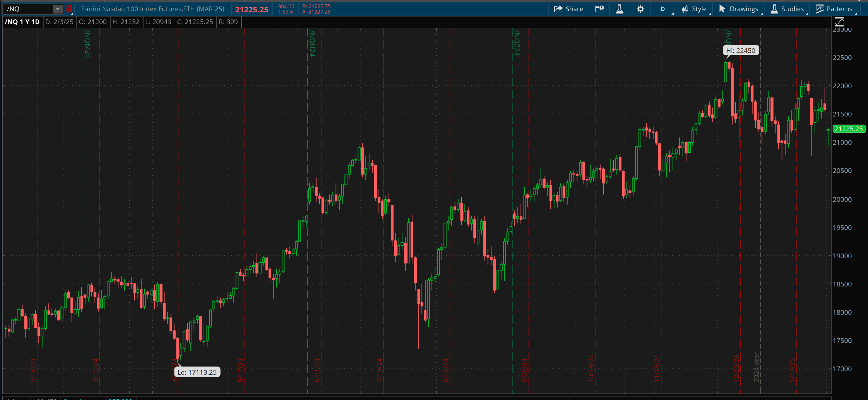Click the 9/20/24 expiration marker
Viewport: 868px width, 400px height.
[524, 370]
